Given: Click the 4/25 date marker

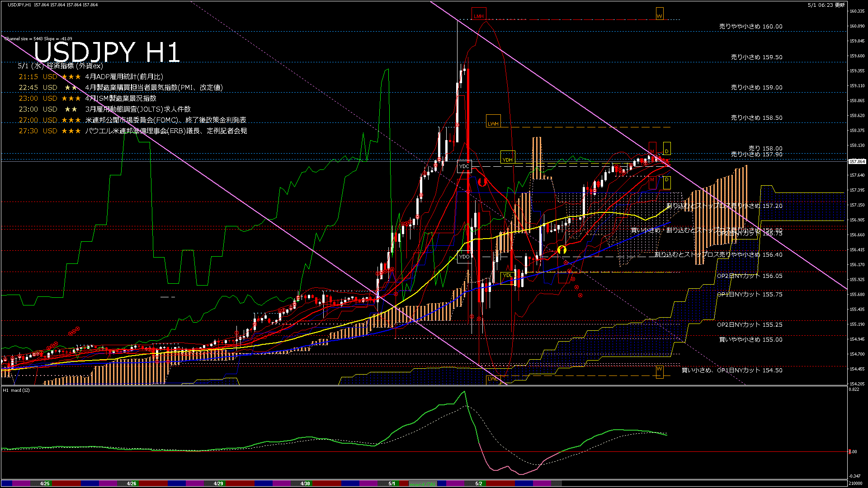Looking at the screenshot, I should pos(45,483).
